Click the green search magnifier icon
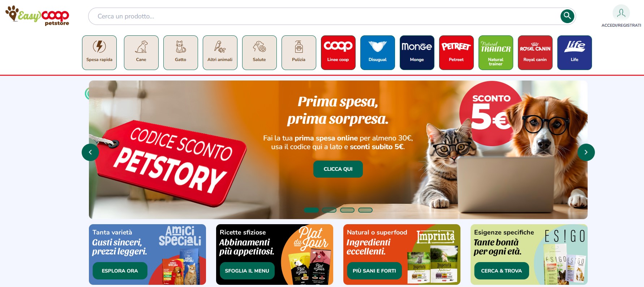This screenshot has height=287, width=644. click(567, 16)
